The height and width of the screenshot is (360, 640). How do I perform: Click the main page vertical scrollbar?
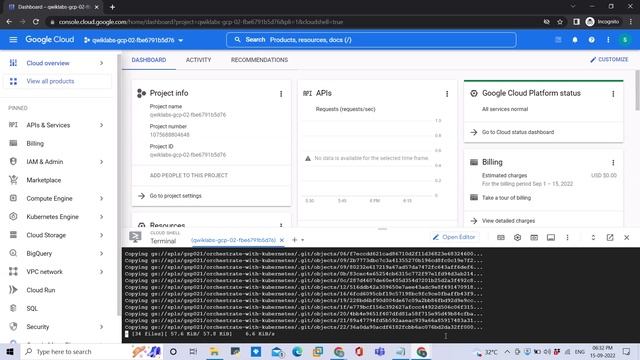coord(637,90)
